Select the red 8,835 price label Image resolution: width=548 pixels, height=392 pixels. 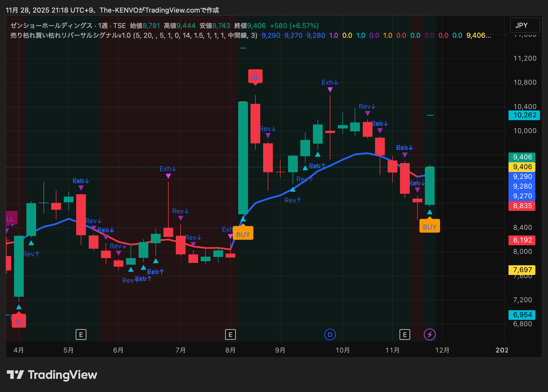[x=522, y=205]
